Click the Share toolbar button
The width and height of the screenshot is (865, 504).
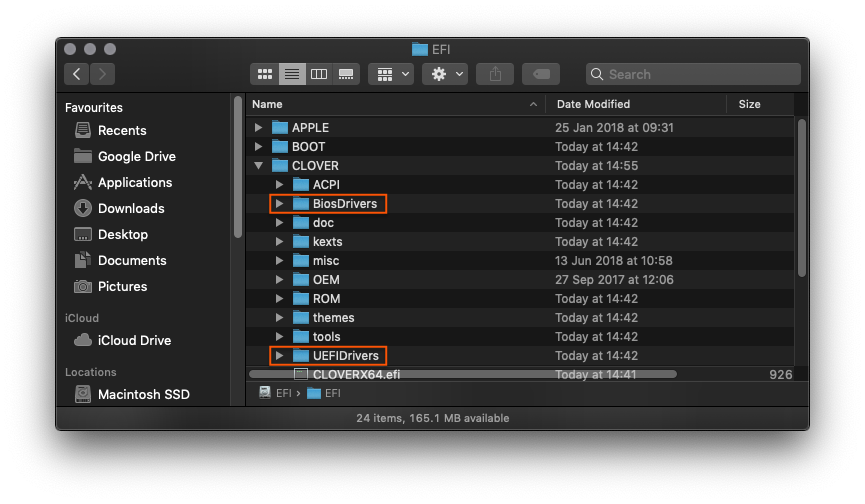[x=495, y=74]
